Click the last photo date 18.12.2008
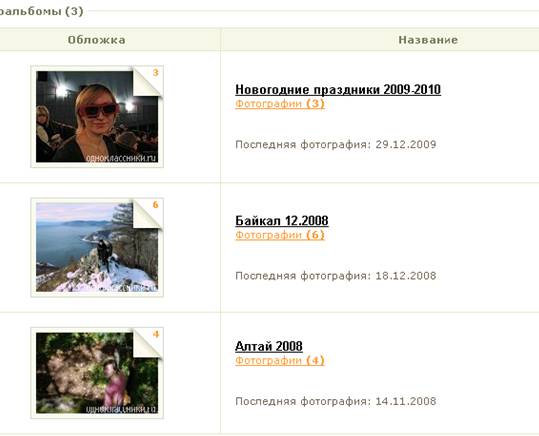This screenshot has width=539, height=436. point(406,276)
